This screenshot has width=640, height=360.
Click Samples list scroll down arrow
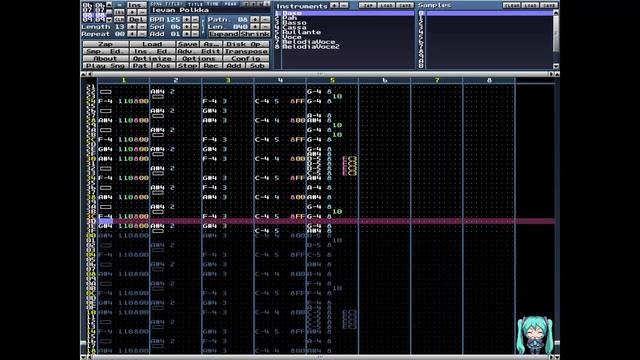556,66
